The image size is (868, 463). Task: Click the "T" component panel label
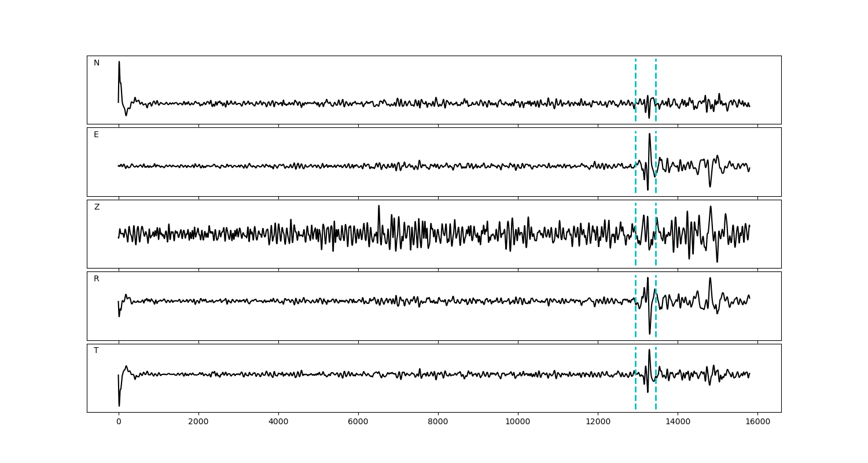(x=96, y=351)
